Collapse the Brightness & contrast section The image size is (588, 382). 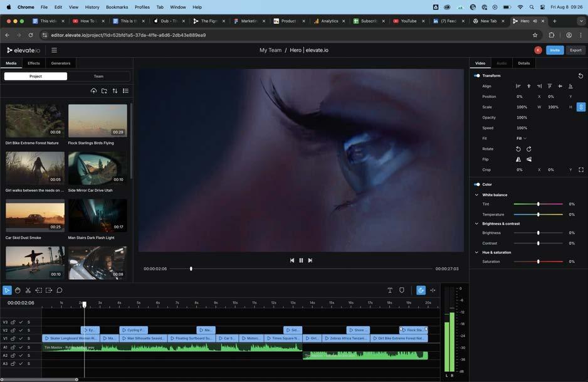coord(476,224)
